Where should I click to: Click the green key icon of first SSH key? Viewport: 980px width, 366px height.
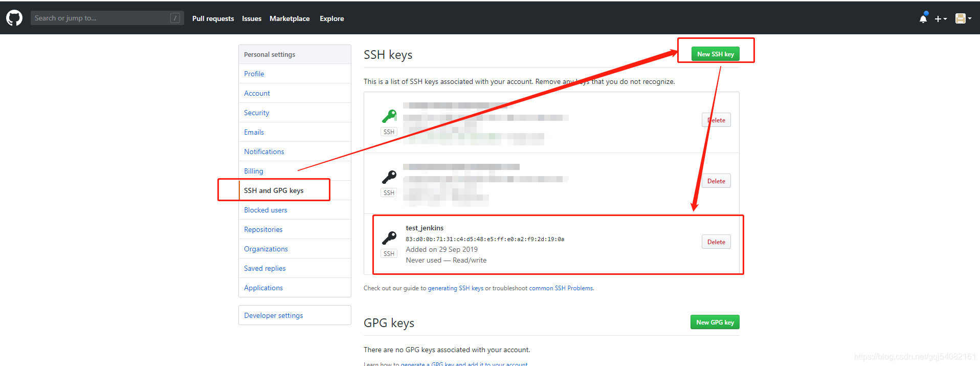(x=389, y=116)
